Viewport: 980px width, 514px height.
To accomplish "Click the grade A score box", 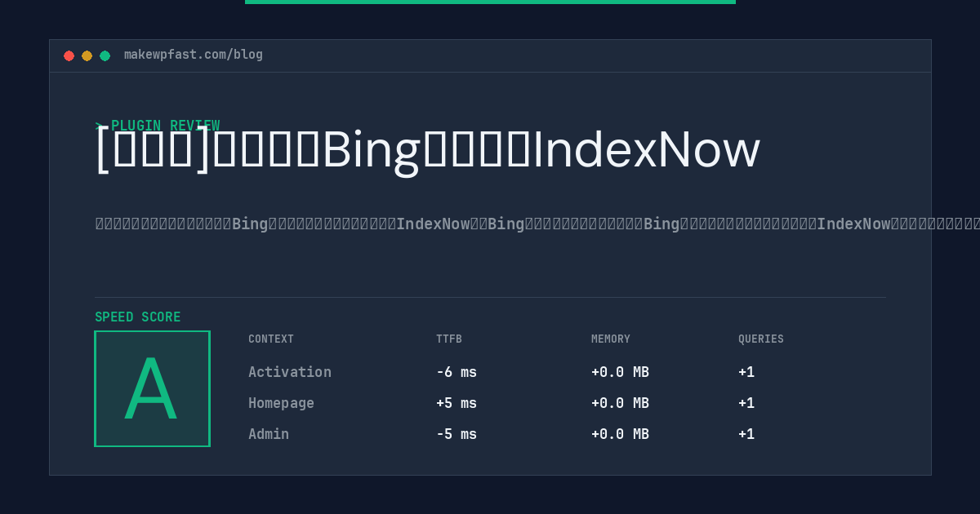I will point(152,388).
